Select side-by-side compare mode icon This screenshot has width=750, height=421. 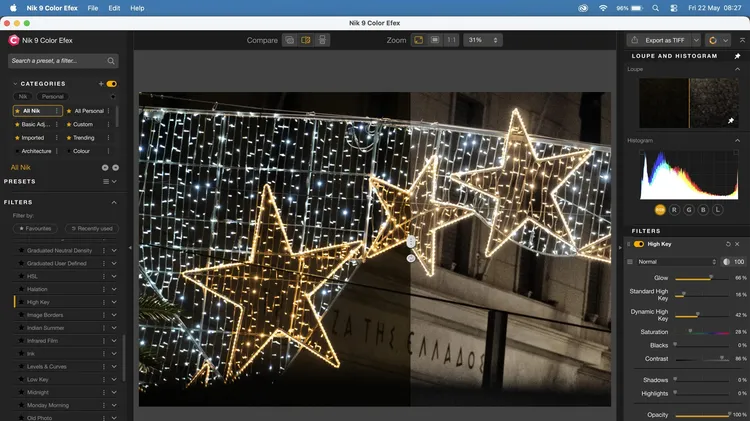[x=322, y=40]
